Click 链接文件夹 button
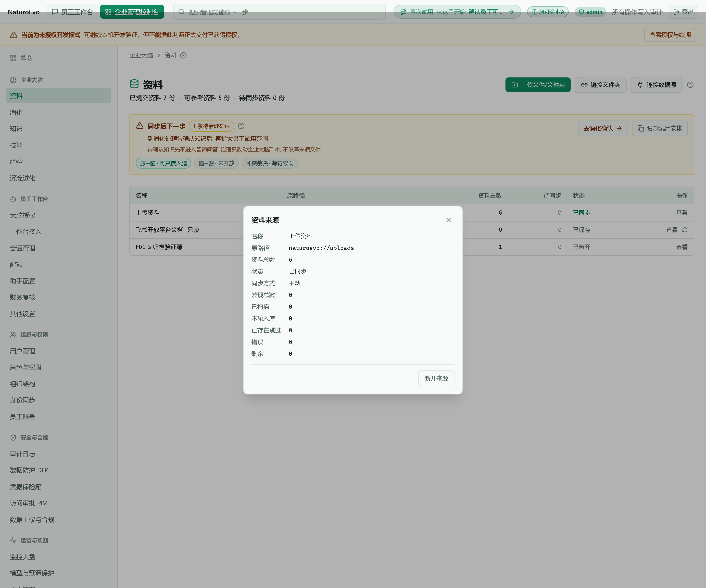This screenshot has width=706, height=588. pyautogui.click(x=600, y=85)
